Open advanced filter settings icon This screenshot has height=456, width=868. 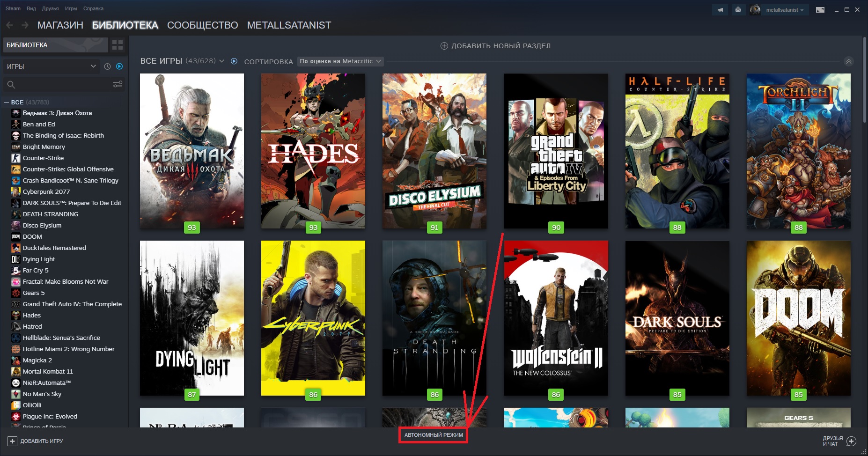[x=118, y=84]
